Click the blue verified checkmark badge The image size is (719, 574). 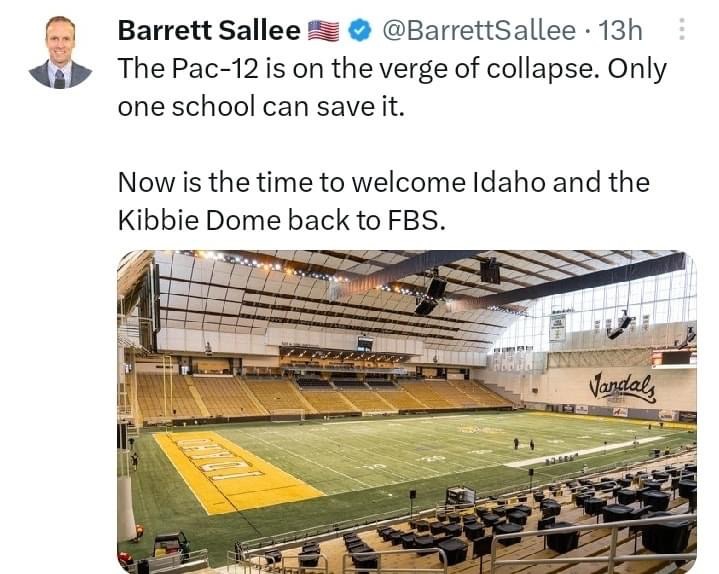(359, 31)
